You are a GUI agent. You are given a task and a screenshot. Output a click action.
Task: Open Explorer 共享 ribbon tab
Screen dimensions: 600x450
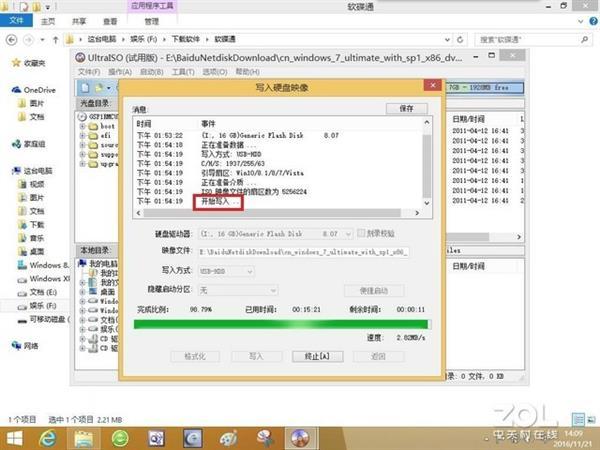coord(79,21)
